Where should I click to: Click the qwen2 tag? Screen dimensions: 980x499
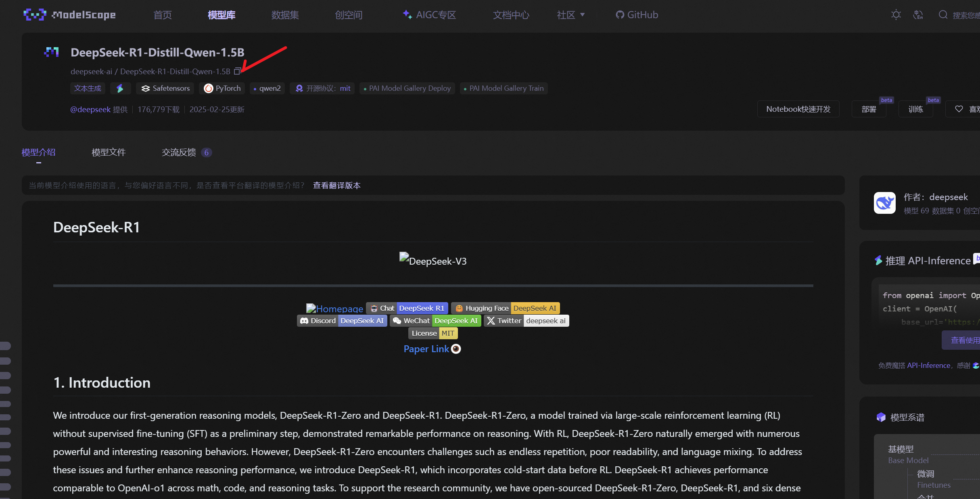pyautogui.click(x=267, y=88)
